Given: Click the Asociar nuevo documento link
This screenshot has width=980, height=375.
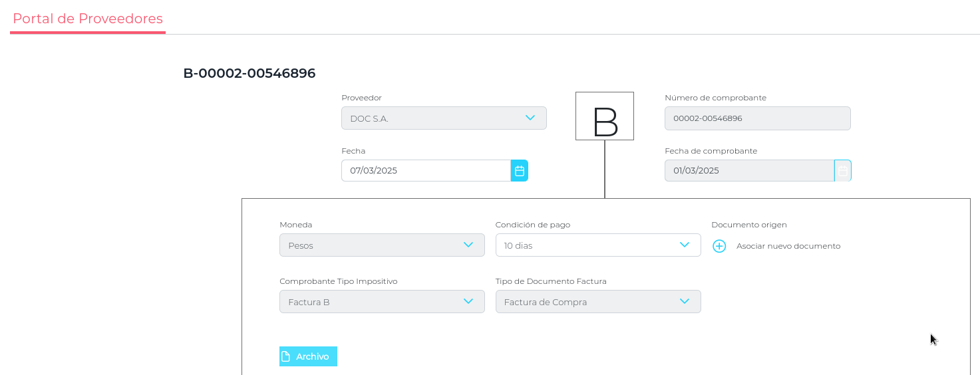Looking at the screenshot, I should [788, 246].
